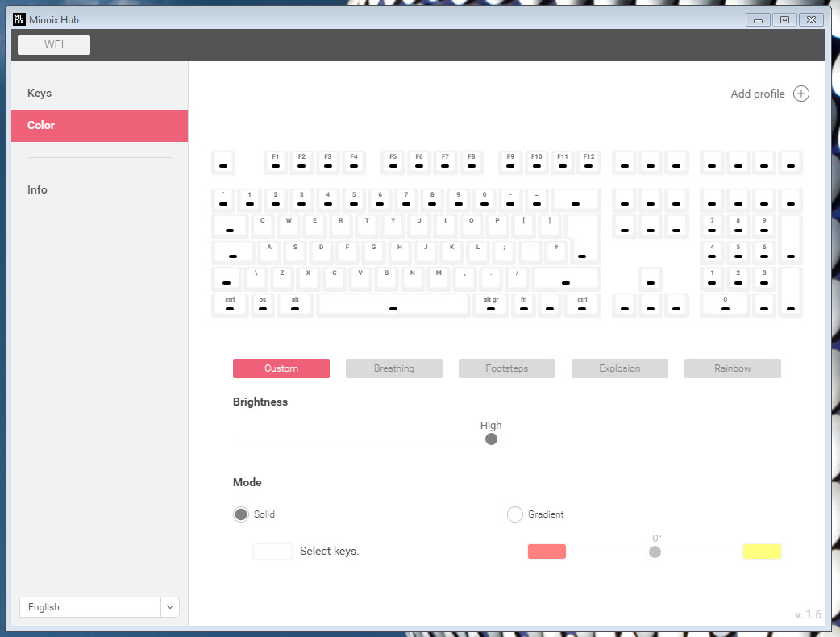Select the escape key at top-left of layout
Image resolution: width=840 pixels, height=637 pixels.
223,162
